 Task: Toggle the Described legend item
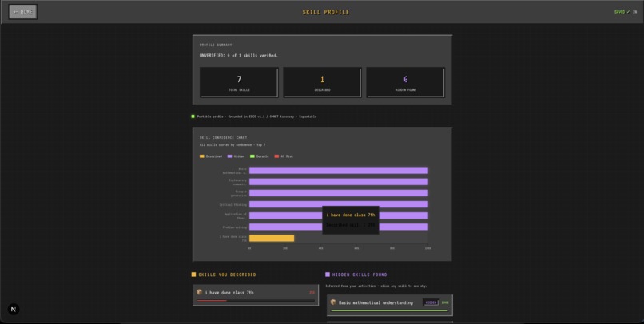[x=211, y=156]
